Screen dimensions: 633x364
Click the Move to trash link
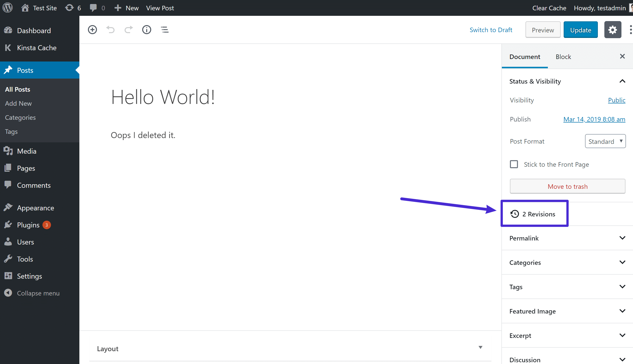[567, 186]
